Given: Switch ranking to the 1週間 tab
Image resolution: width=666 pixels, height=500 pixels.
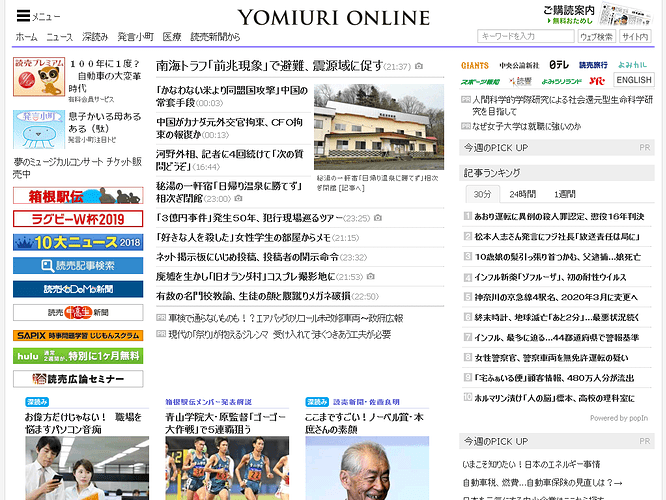Looking at the screenshot, I should (564, 194).
